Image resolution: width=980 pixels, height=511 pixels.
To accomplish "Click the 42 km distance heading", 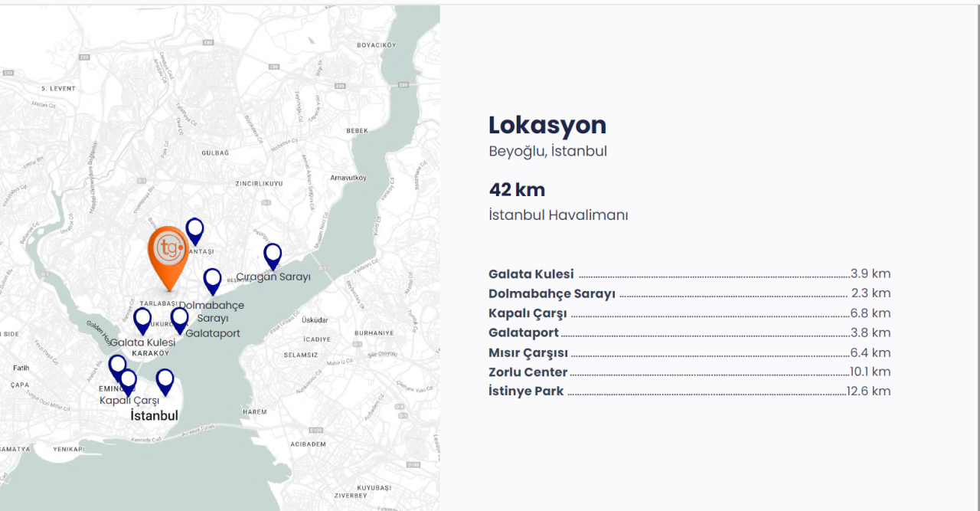I will click(x=517, y=190).
